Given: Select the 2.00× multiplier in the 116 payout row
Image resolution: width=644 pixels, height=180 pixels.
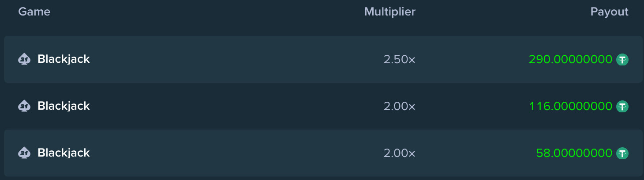Looking at the screenshot, I should point(400,106).
